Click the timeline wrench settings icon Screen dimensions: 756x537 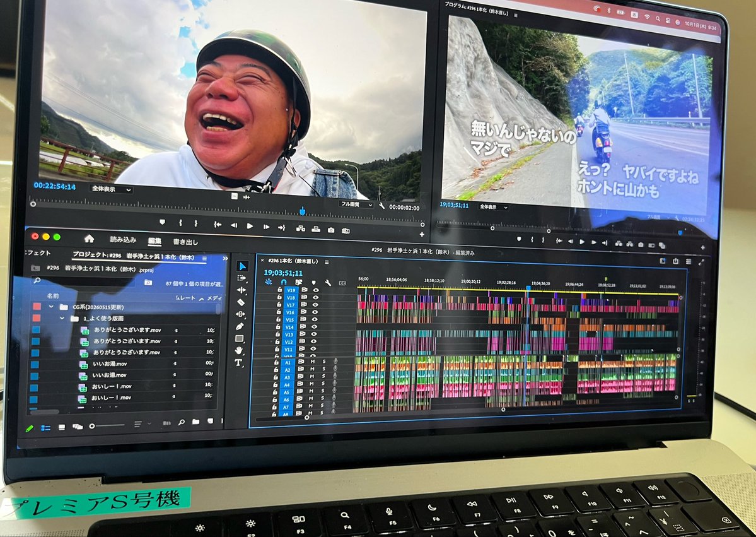[x=328, y=283]
